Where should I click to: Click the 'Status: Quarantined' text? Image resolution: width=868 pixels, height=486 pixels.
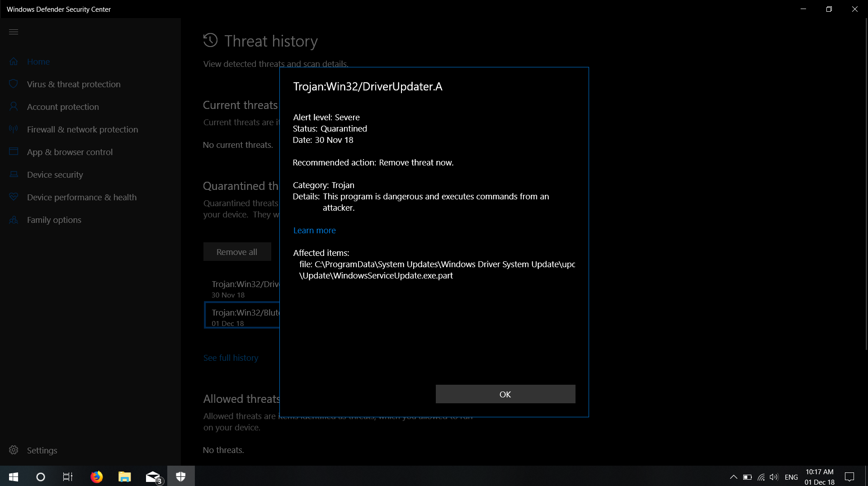coord(330,128)
